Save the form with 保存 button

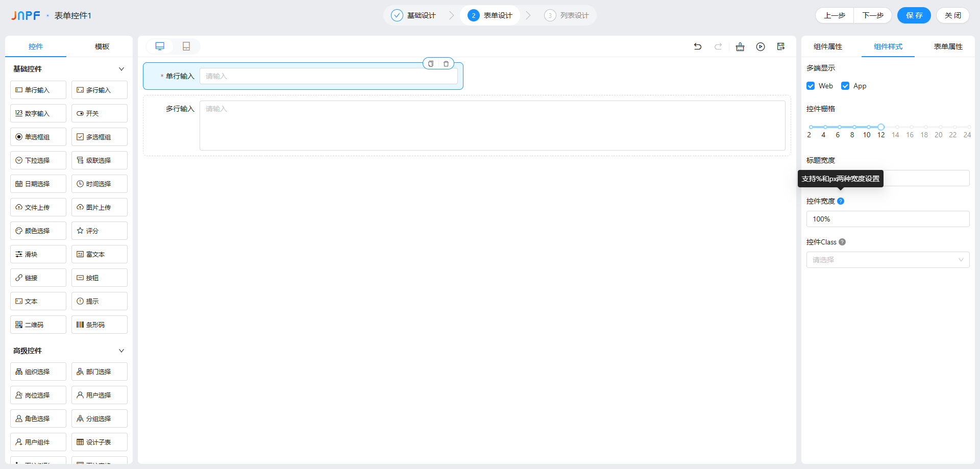point(914,15)
